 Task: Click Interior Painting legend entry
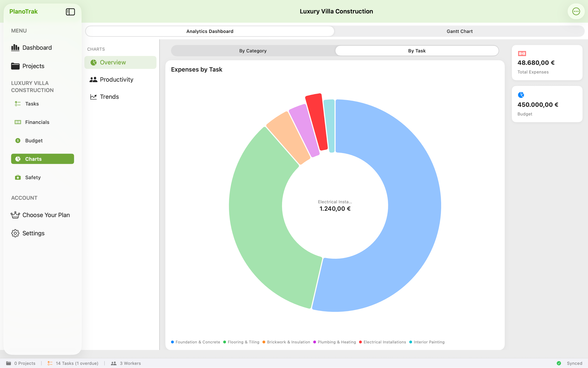(x=427, y=342)
